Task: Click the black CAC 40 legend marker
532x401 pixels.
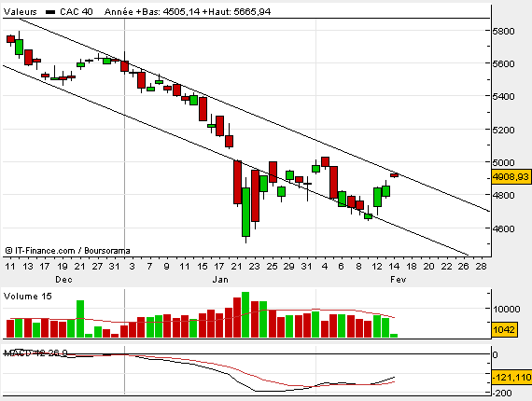Action: 50,12
